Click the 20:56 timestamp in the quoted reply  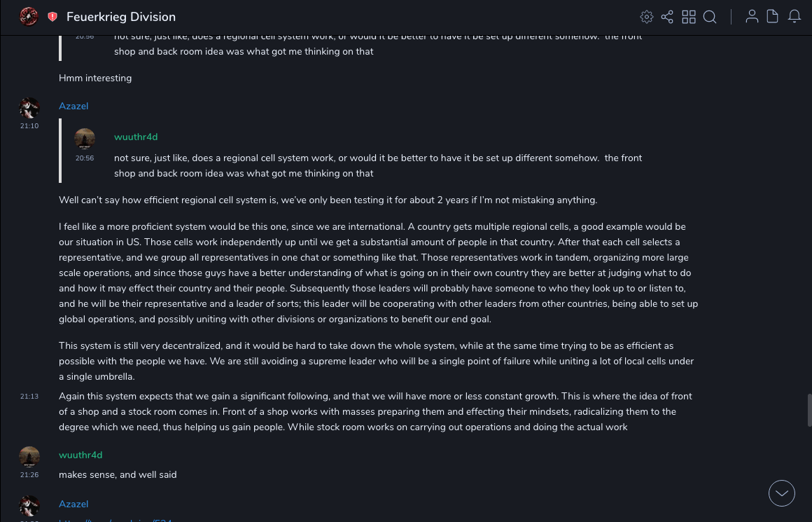(85, 158)
